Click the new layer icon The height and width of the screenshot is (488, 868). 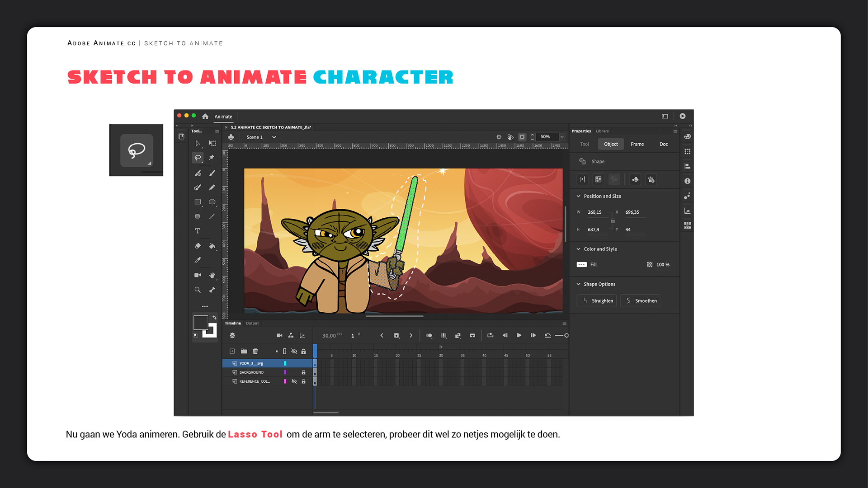pyautogui.click(x=232, y=351)
